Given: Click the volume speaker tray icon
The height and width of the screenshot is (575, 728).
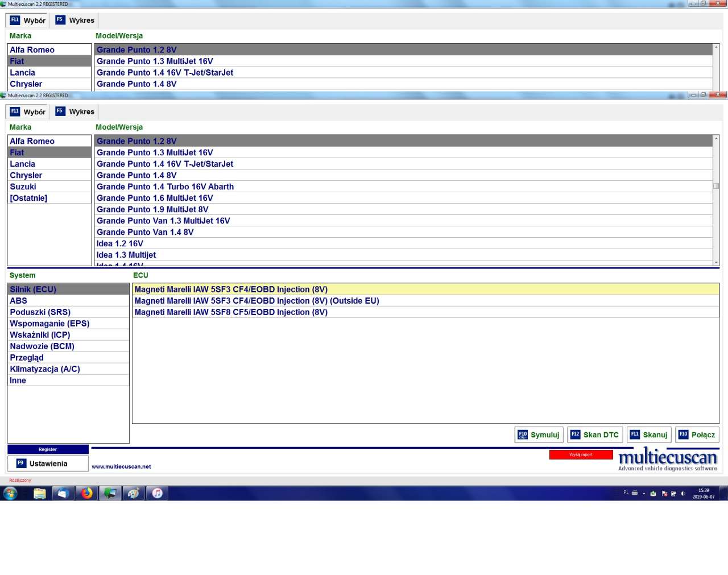Looking at the screenshot, I should pos(683,493).
